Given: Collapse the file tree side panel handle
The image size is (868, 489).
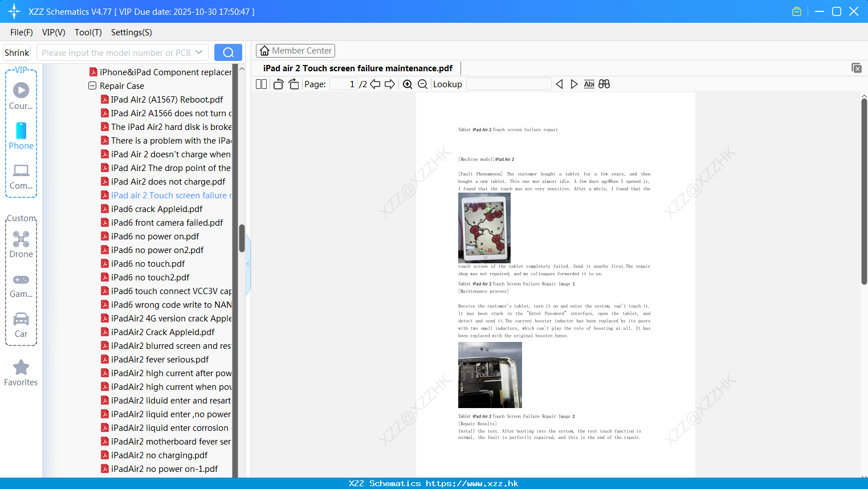Looking at the screenshot, I should click(248, 263).
